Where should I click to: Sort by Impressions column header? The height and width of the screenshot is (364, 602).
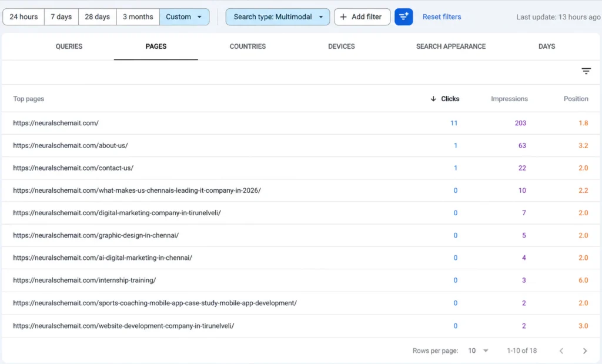point(509,99)
